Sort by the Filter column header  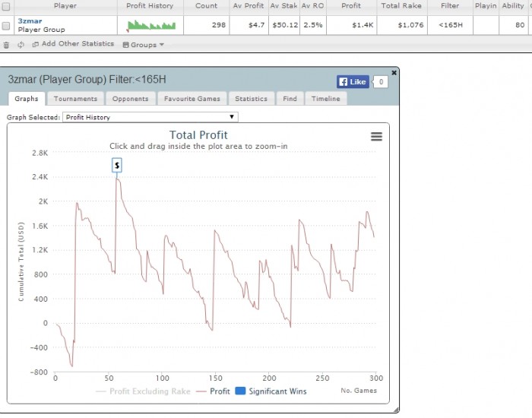(450, 6)
